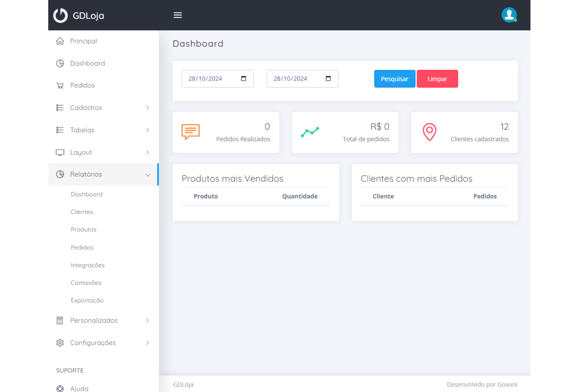Open Produtos report under Relatórios
This screenshot has height=392, width=579.
click(84, 229)
